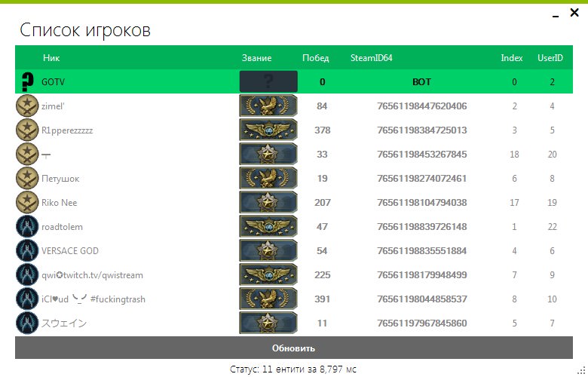Sort by the Звание column header
The height and width of the screenshot is (377, 588).
(x=256, y=58)
